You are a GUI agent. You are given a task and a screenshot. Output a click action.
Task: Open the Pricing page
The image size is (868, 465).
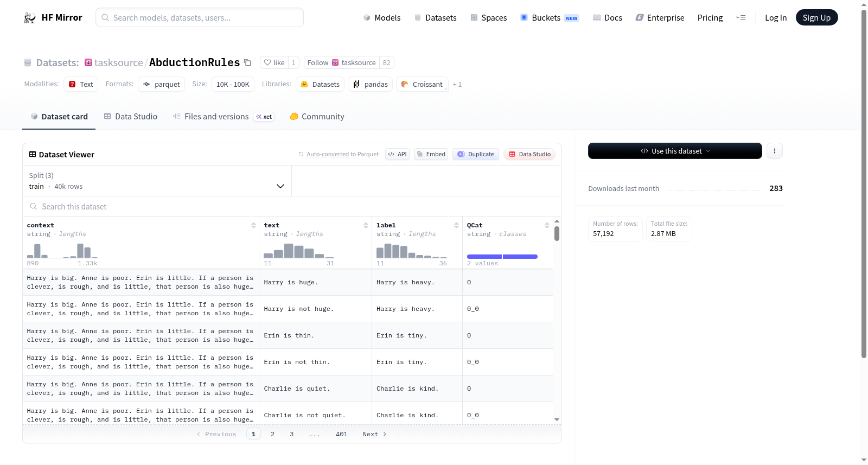point(710,17)
